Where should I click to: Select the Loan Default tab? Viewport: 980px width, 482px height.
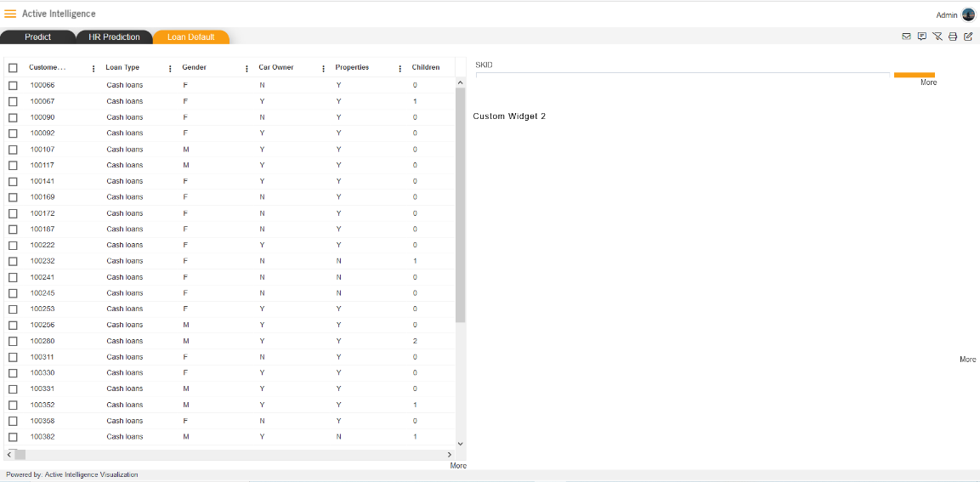[x=191, y=37]
